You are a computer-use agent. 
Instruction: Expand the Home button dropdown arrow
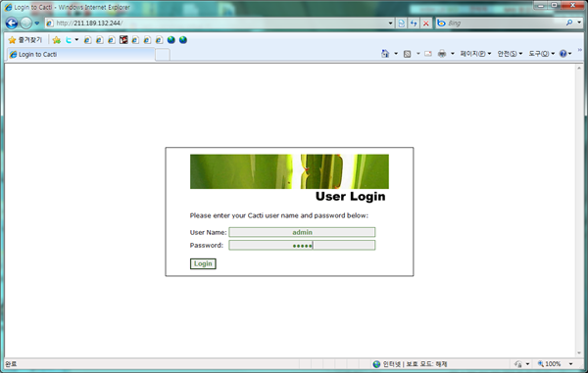[396, 54]
